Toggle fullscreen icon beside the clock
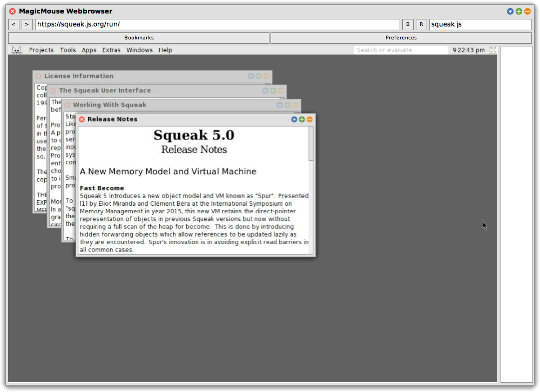540x392 pixels. click(493, 50)
